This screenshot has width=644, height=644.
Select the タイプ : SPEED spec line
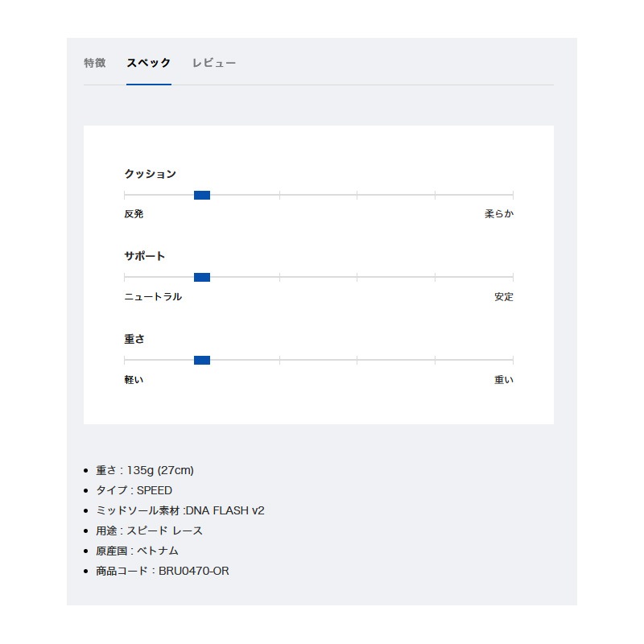click(x=134, y=490)
